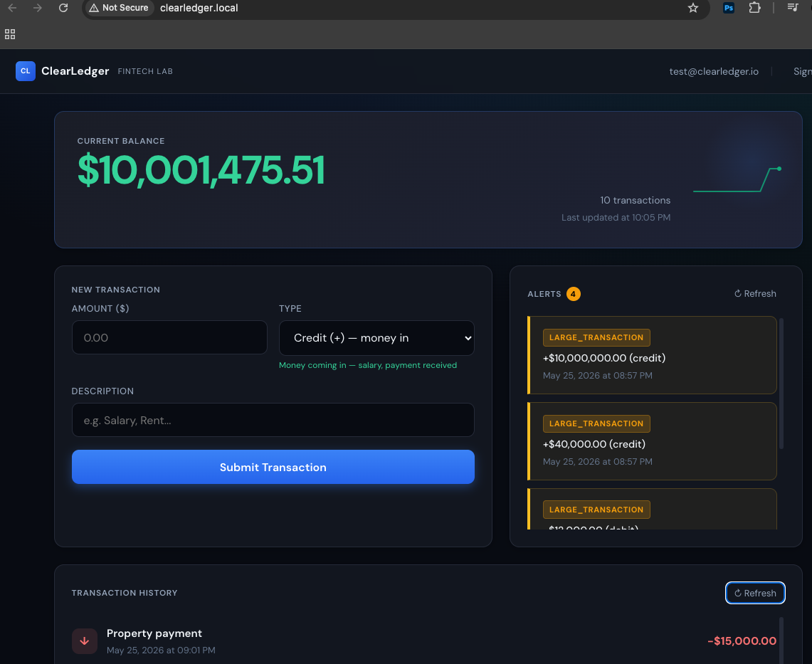Click the ClearLedger CL logo
812x664 pixels.
26,71
